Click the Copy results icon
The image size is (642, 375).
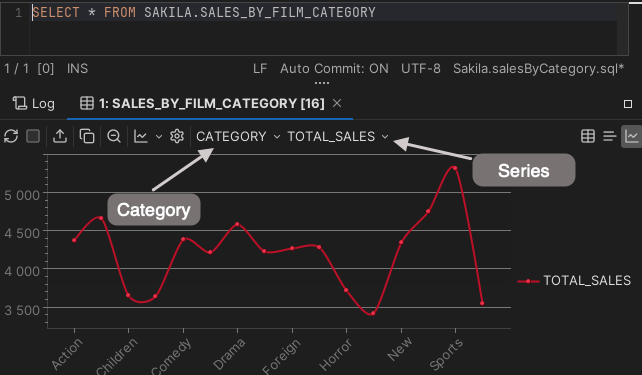pyautogui.click(x=87, y=136)
